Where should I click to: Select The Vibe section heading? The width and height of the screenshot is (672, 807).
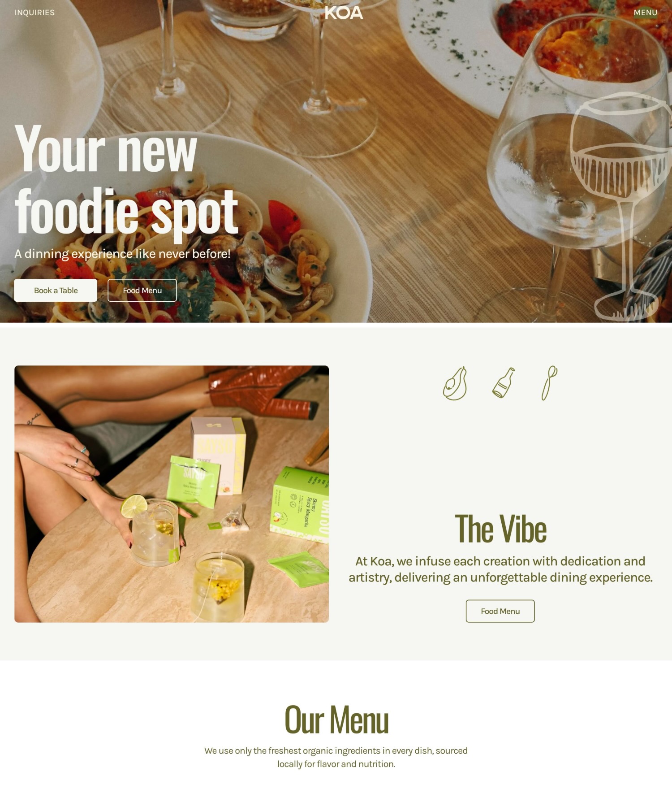500,529
